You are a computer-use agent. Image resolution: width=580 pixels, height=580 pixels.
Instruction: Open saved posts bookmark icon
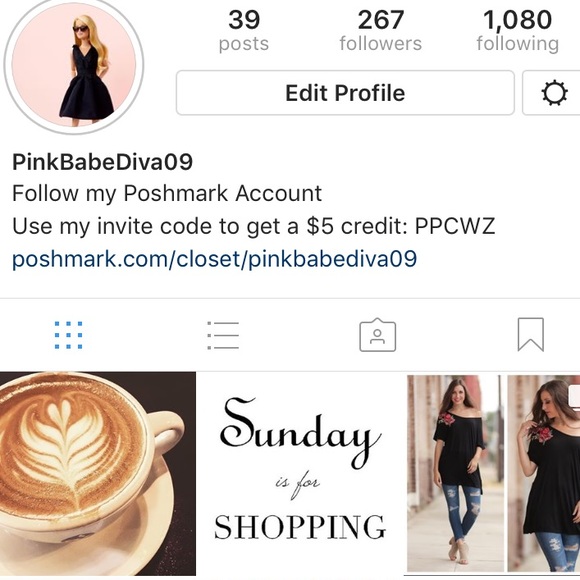pyautogui.click(x=531, y=334)
